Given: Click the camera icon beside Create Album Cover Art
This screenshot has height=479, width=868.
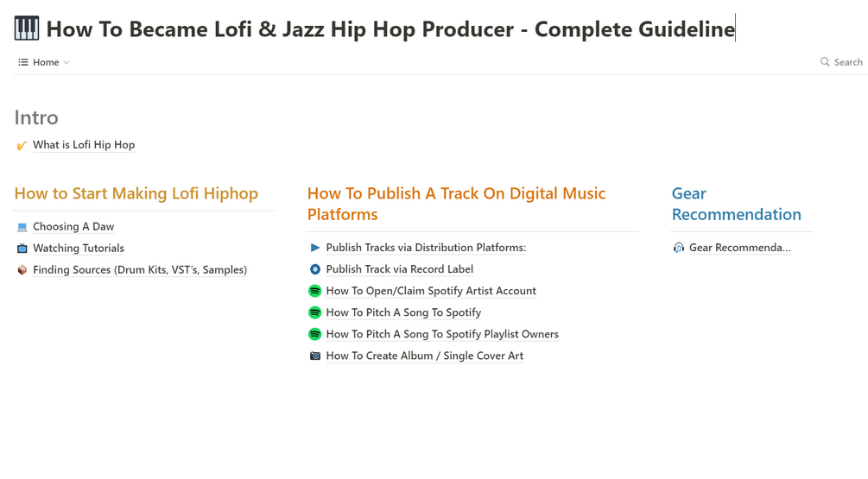Looking at the screenshot, I should coord(315,356).
